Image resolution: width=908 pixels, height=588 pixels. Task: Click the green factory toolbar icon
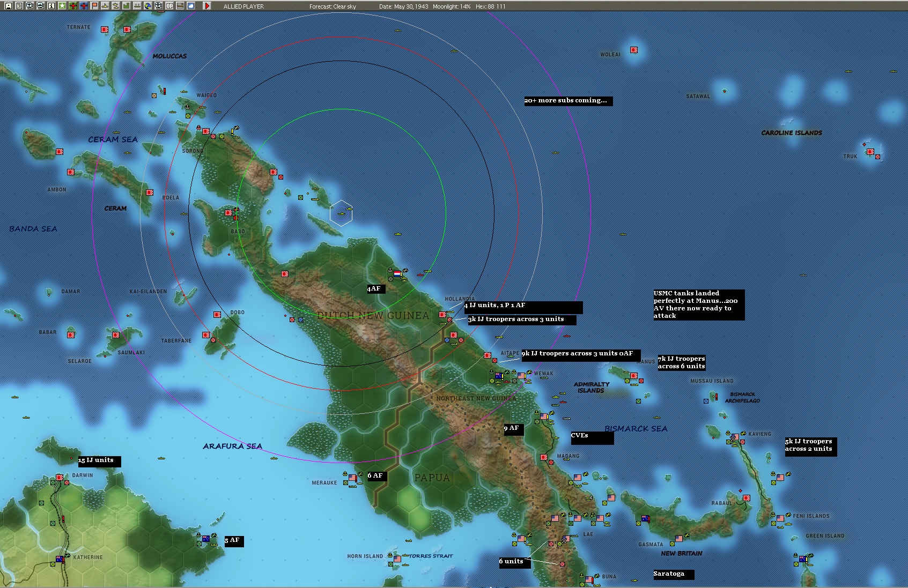127,6
